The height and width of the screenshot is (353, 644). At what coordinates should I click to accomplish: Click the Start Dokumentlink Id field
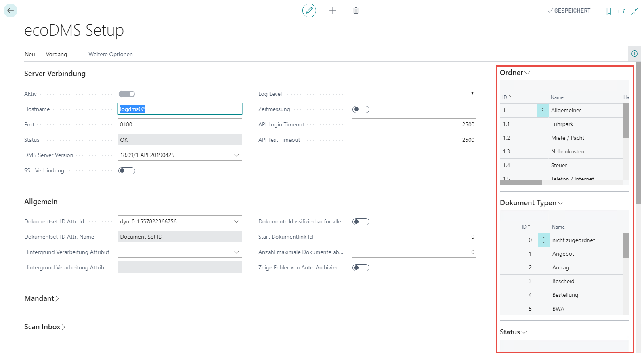click(414, 237)
